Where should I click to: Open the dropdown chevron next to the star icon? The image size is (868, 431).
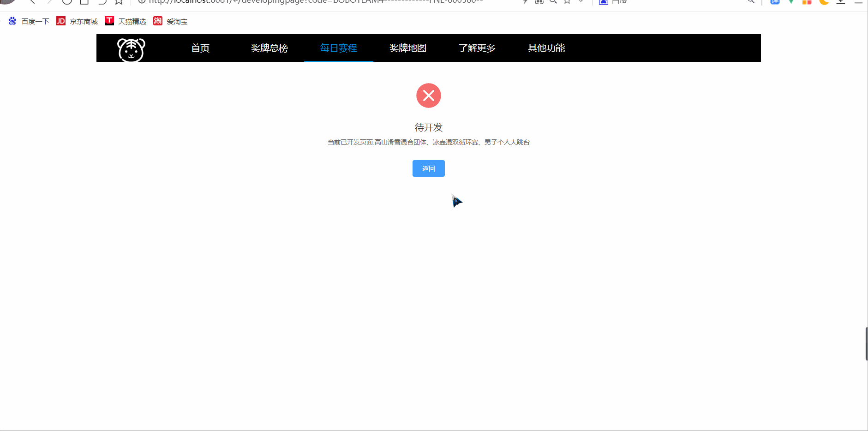pos(581,2)
